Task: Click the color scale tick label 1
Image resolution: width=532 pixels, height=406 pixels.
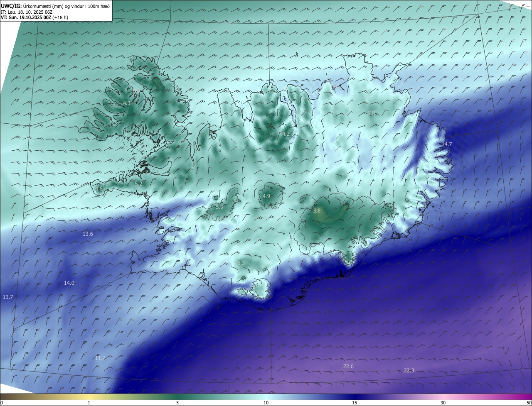Action: 89,403
